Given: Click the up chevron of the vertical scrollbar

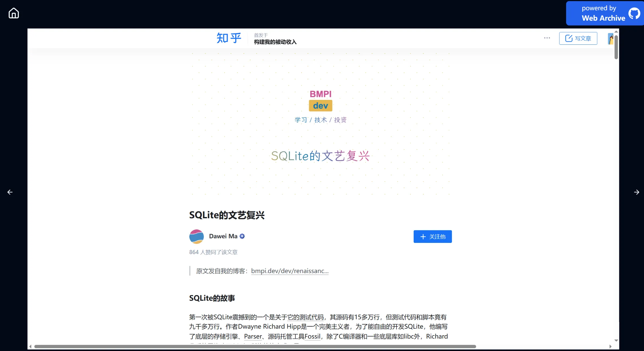Looking at the screenshot, I should pos(616,32).
